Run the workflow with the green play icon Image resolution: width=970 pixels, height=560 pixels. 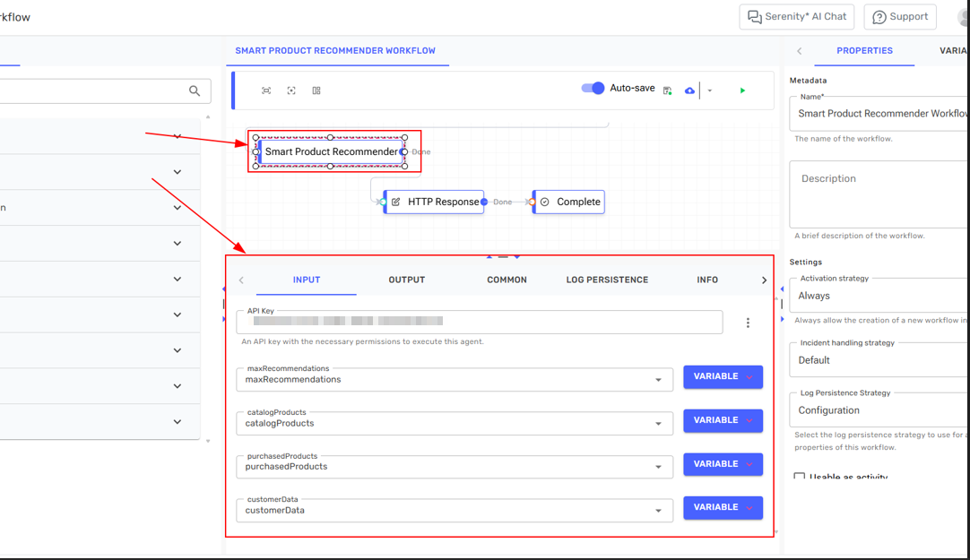click(741, 90)
